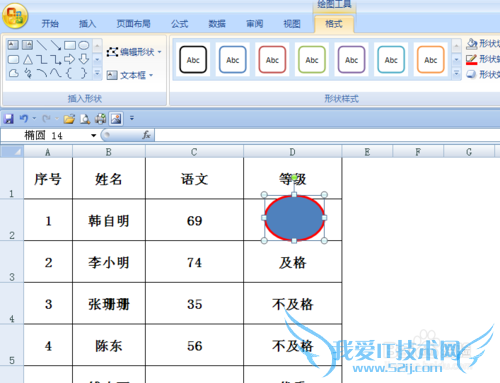
Task: Select the elbow connector shape
Action: pyautogui.click(x=42, y=59)
